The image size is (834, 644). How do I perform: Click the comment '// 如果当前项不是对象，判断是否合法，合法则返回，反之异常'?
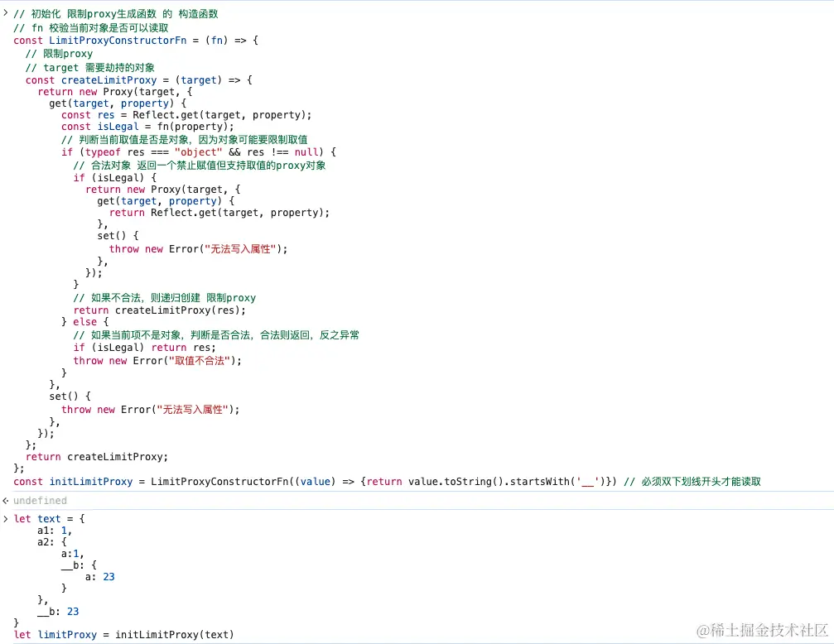[x=216, y=335]
